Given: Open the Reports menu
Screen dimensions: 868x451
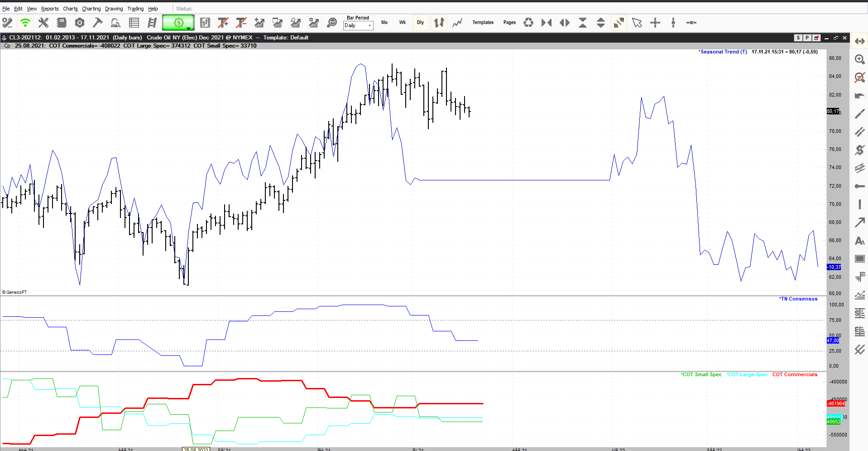Looking at the screenshot, I should tap(50, 9).
